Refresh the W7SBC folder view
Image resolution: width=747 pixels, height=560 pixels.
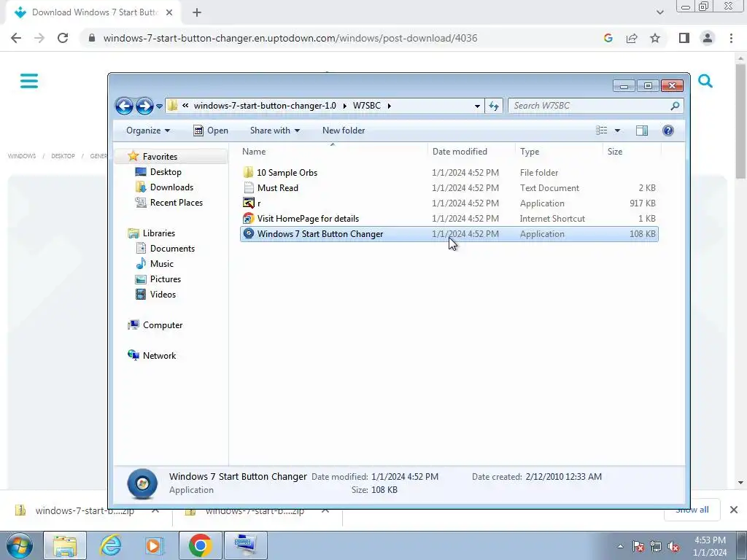[x=494, y=106]
